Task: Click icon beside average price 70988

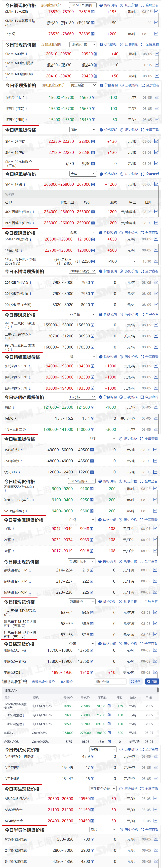Action: (109, 706)
